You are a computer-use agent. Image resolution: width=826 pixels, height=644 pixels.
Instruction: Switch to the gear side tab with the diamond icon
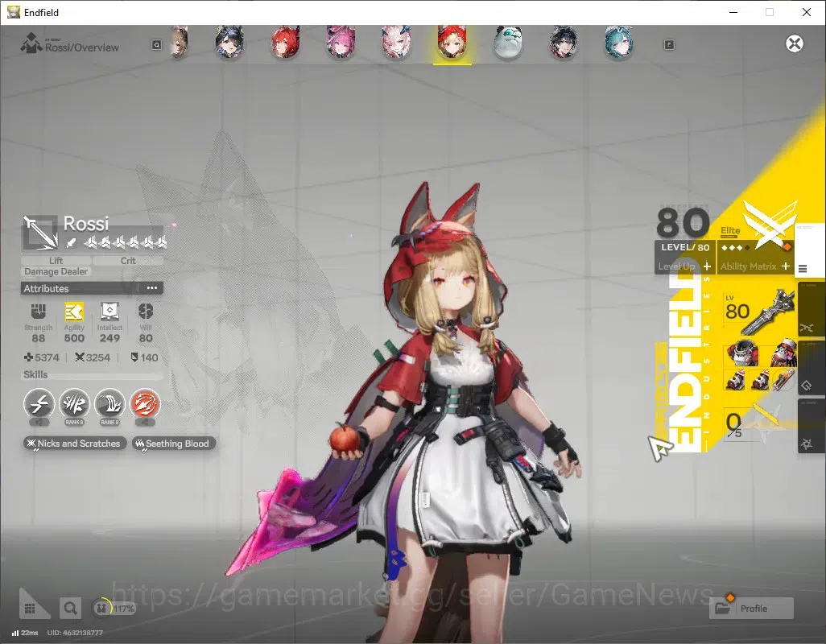[810, 369]
